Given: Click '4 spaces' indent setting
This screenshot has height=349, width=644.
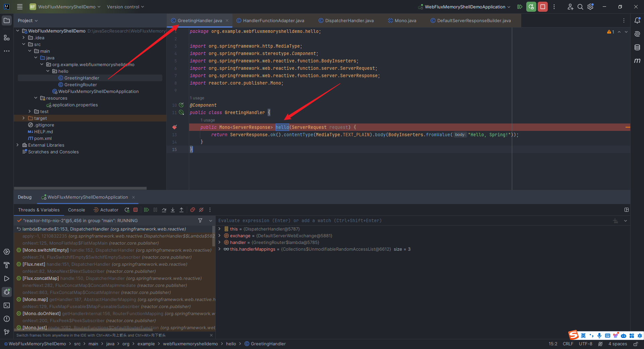Looking at the screenshot, I should pos(618,344).
